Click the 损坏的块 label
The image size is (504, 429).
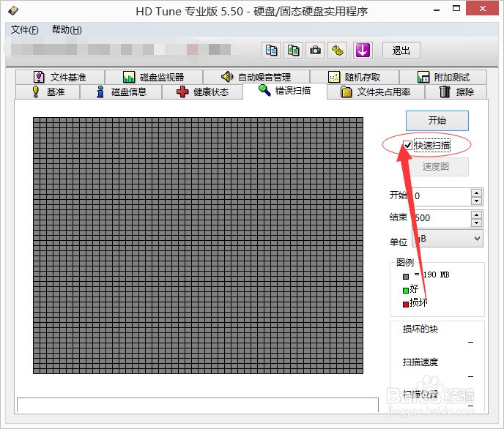pyautogui.click(x=420, y=329)
